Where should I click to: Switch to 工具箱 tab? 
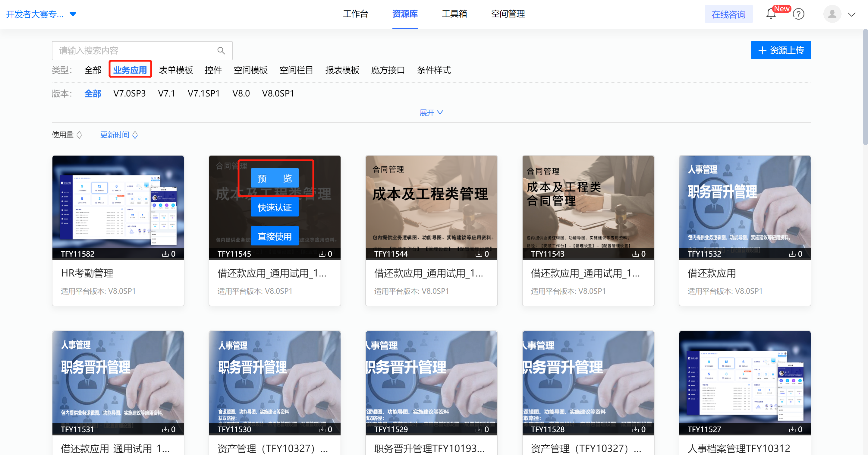coord(454,14)
